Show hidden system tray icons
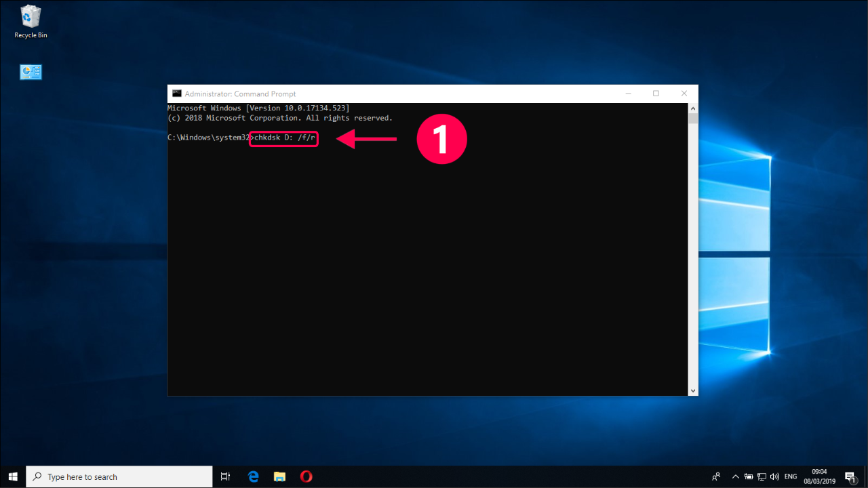This screenshot has width=868, height=488. tap(736, 476)
